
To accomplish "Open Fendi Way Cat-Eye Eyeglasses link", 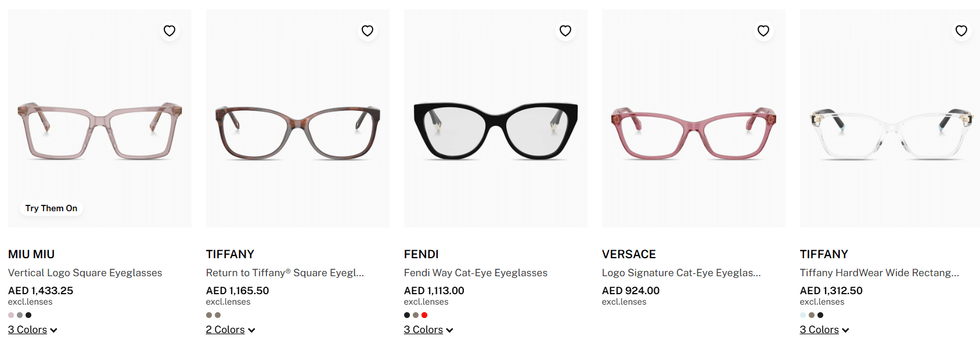I will tap(475, 273).
